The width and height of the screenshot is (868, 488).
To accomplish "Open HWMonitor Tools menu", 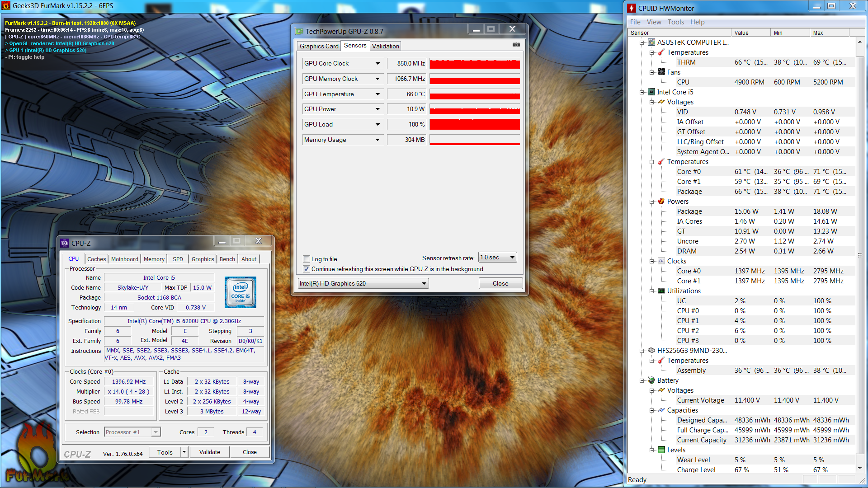I will tap(675, 22).
